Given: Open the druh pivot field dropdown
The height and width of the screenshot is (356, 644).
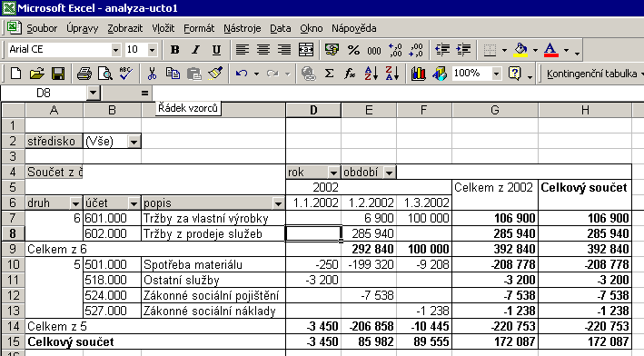Looking at the screenshot, I should tap(75, 203).
